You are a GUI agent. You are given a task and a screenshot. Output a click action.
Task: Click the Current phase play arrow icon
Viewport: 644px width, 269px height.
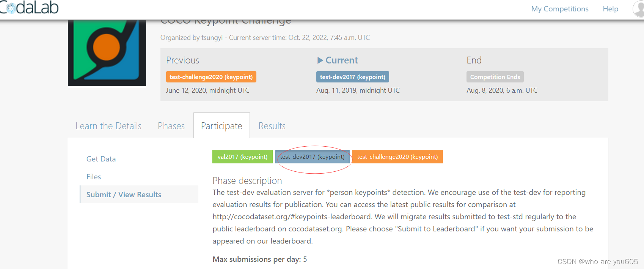point(320,60)
